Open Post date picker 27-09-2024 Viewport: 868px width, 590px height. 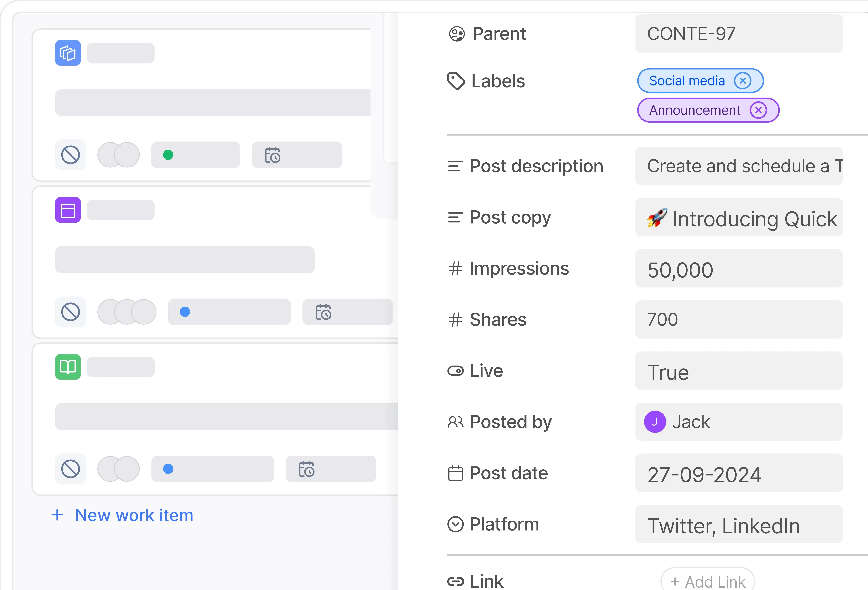pos(738,473)
